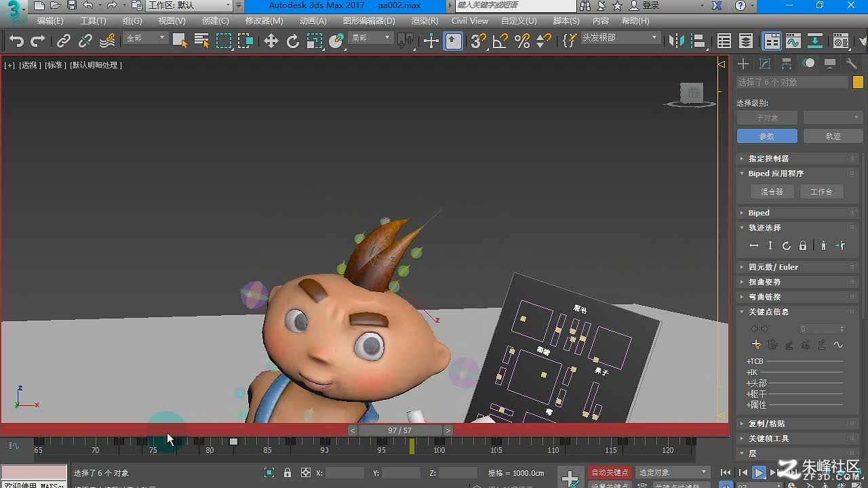The height and width of the screenshot is (488, 868).
Task: Open the 渲染(R) menu
Action: 425,21
